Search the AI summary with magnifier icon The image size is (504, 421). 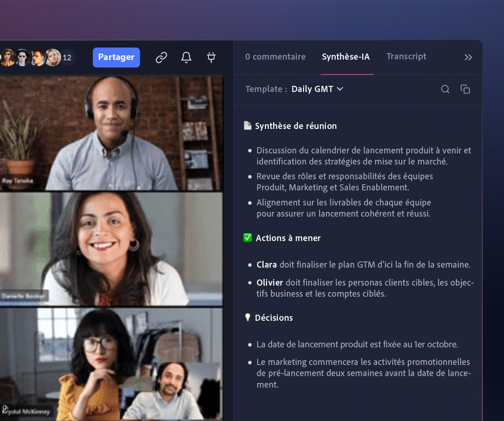click(445, 89)
